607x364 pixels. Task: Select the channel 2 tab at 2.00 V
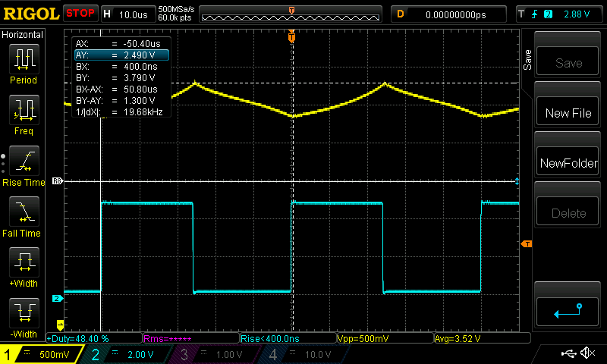pyautogui.click(x=129, y=354)
